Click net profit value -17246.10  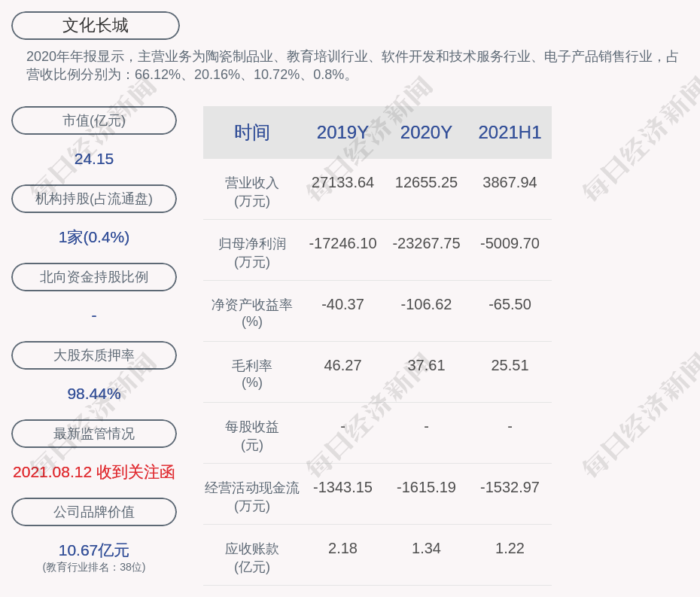[x=342, y=243]
